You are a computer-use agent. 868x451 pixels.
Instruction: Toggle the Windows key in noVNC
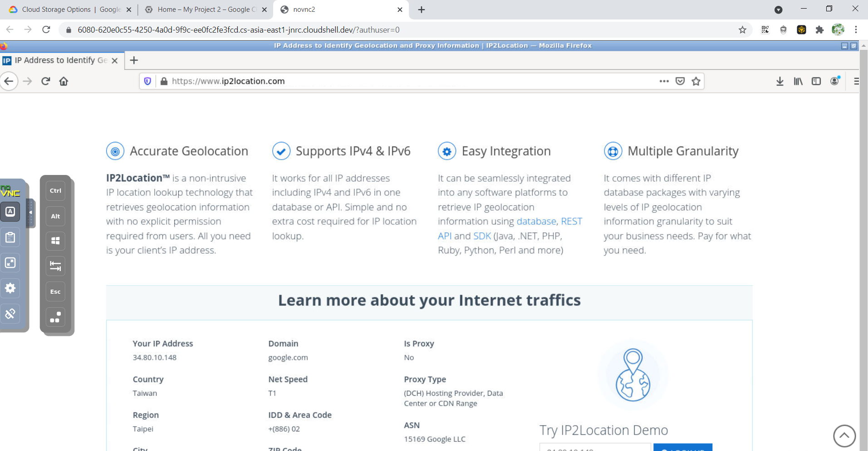pos(55,241)
